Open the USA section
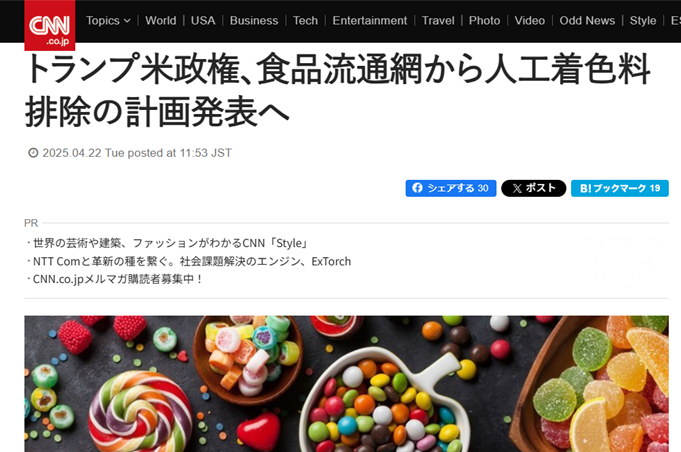This screenshot has width=681, height=452. (203, 20)
